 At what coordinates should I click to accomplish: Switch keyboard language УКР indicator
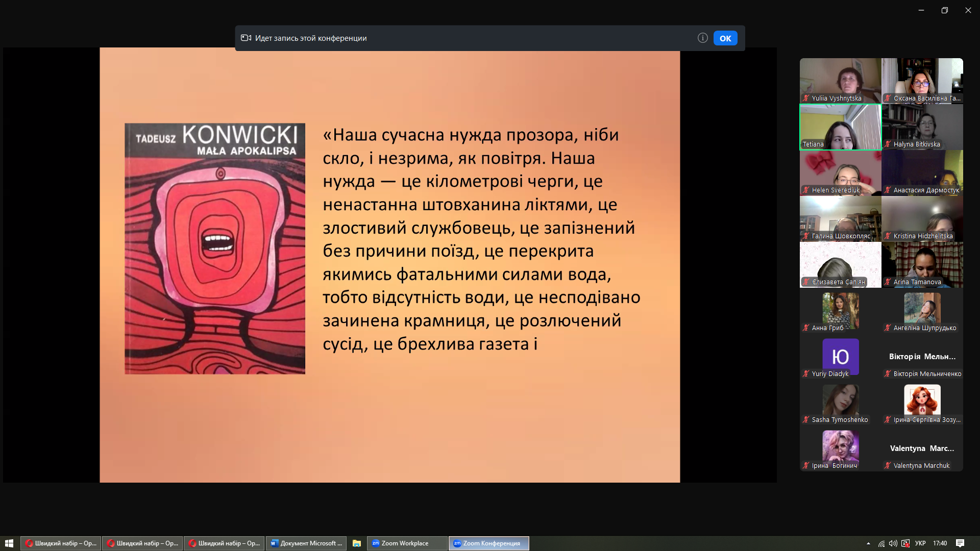pyautogui.click(x=920, y=543)
